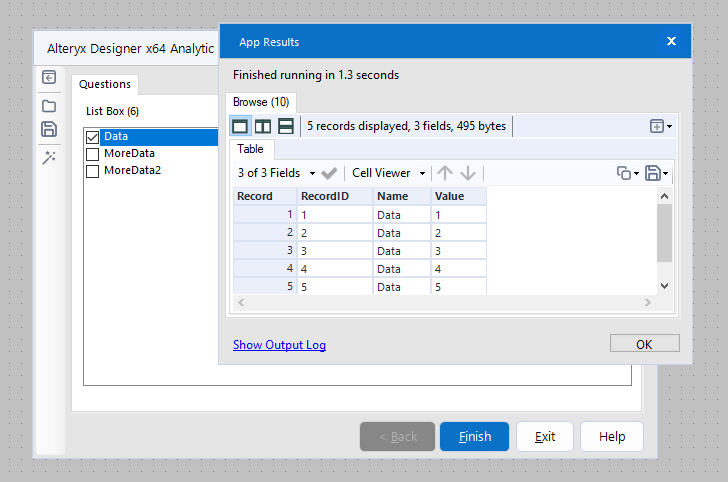Image resolution: width=728 pixels, height=482 pixels.
Task: Click the magic wand icon
Action: click(x=48, y=156)
